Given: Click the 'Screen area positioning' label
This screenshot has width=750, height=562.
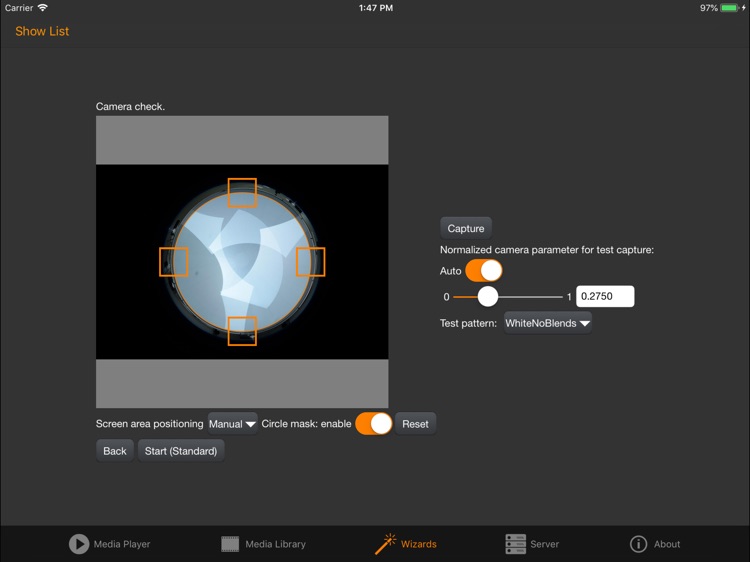Looking at the screenshot, I should 149,424.
